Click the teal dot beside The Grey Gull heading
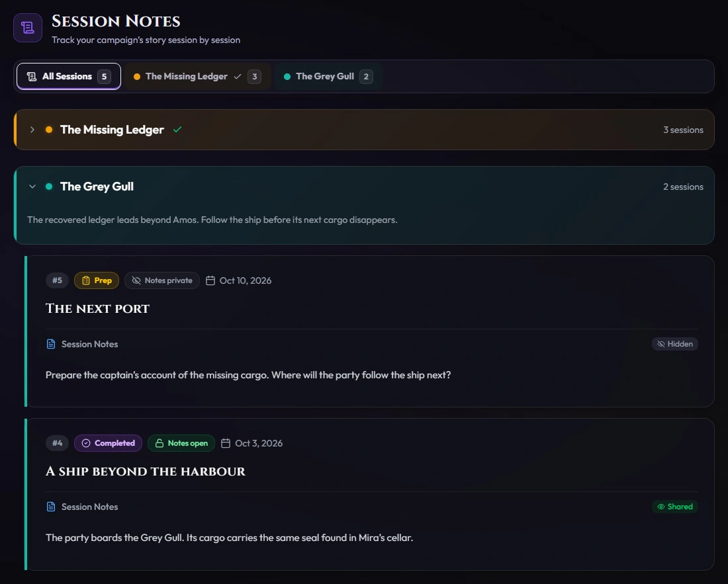The image size is (728, 584). coord(49,187)
